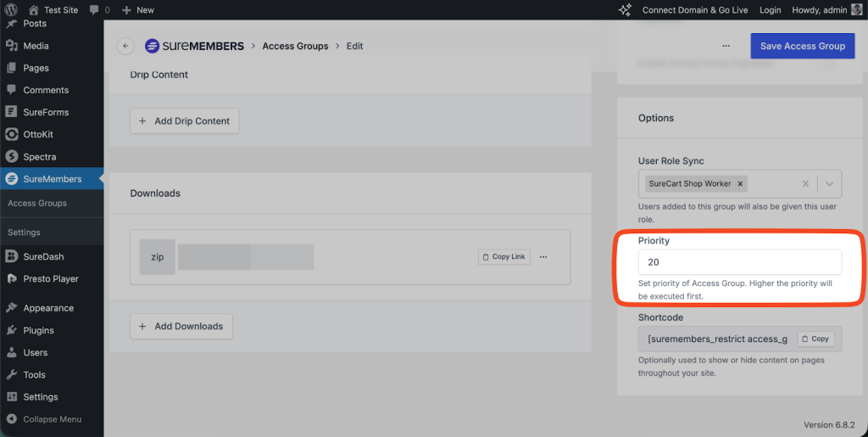Clear all selections in User Role Sync
Screen dimensions: 868x437
[805, 183]
